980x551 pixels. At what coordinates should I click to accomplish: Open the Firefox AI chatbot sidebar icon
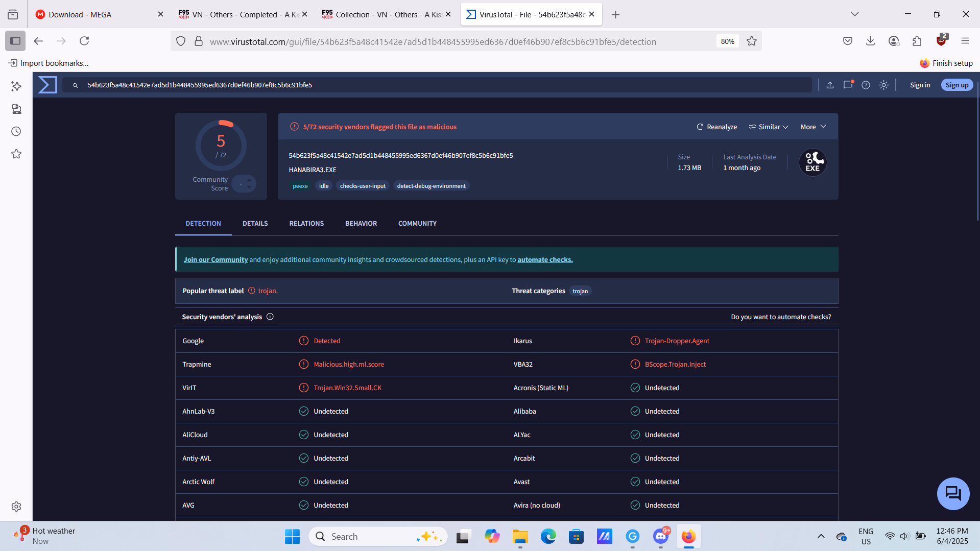(x=16, y=86)
